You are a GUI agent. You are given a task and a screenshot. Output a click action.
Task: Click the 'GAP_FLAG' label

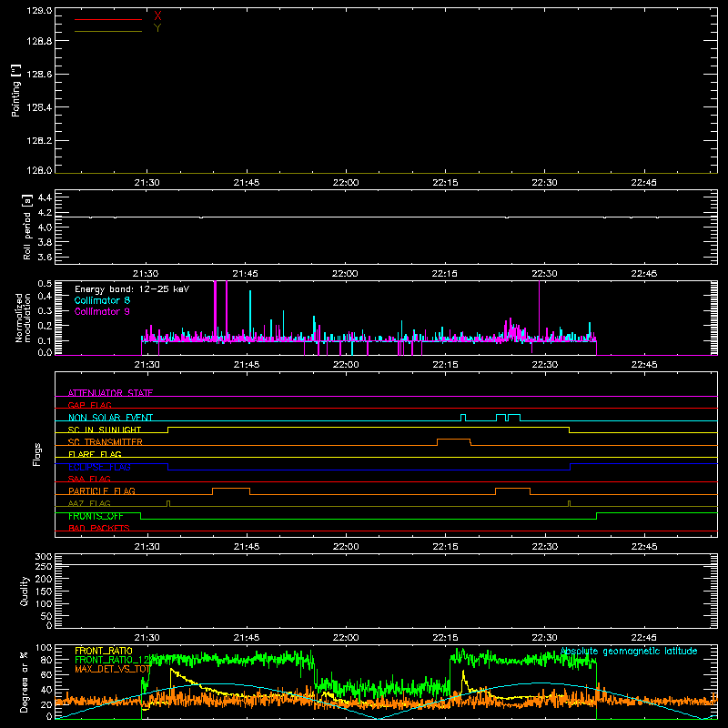(89, 405)
